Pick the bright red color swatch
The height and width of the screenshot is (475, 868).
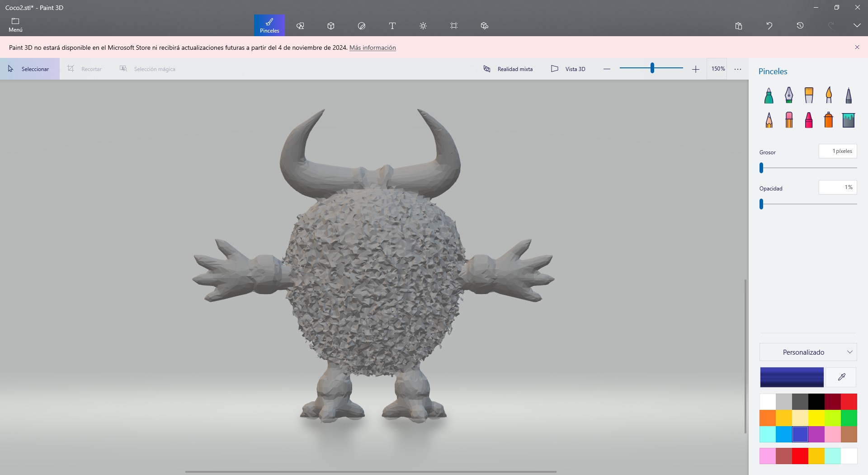pyautogui.click(x=849, y=402)
